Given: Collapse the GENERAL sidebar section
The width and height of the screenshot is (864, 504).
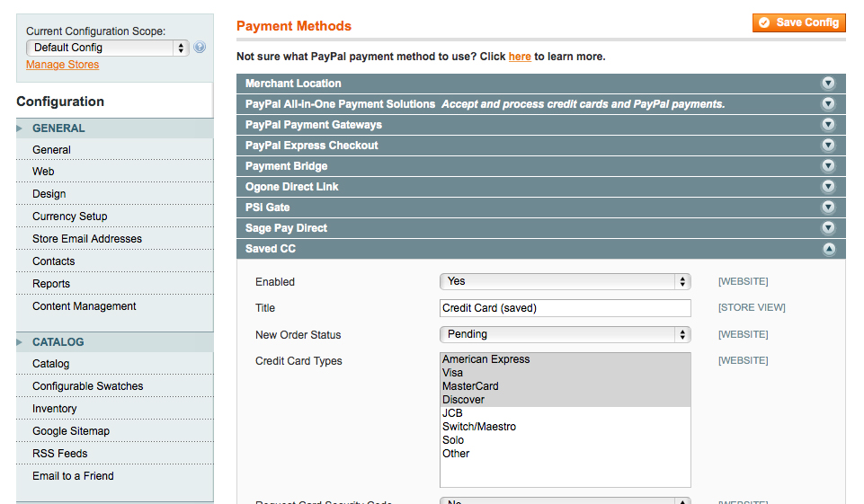Looking at the screenshot, I should pos(58,128).
